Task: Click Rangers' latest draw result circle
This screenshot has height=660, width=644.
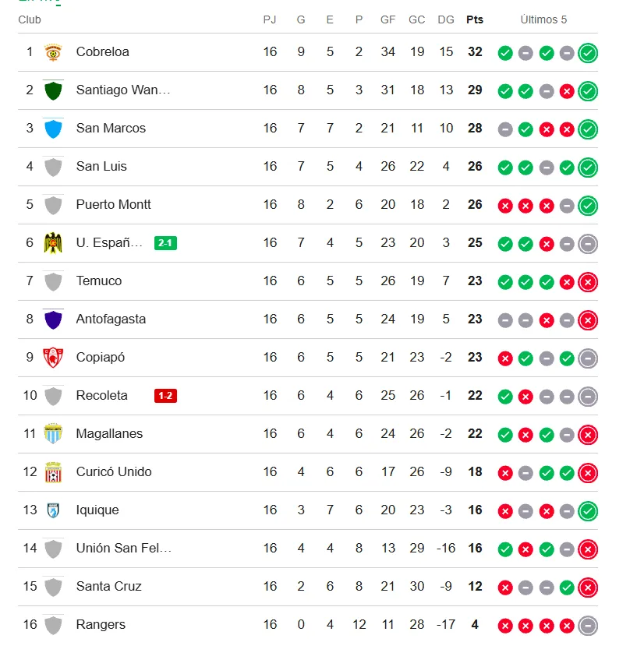Action: coord(588,626)
